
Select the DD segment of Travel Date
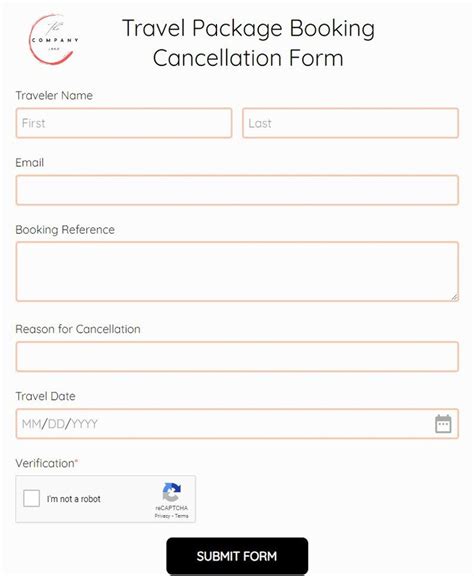click(x=56, y=424)
